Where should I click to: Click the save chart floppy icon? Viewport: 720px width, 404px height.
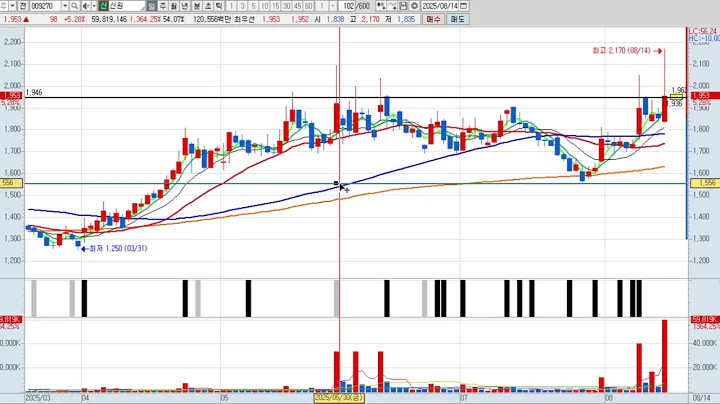coord(403,6)
